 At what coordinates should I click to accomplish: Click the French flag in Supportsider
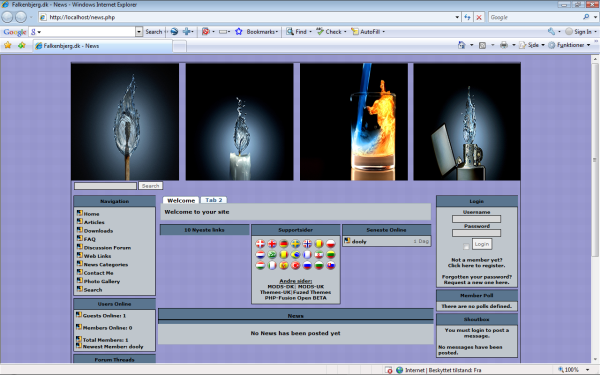(307, 254)
